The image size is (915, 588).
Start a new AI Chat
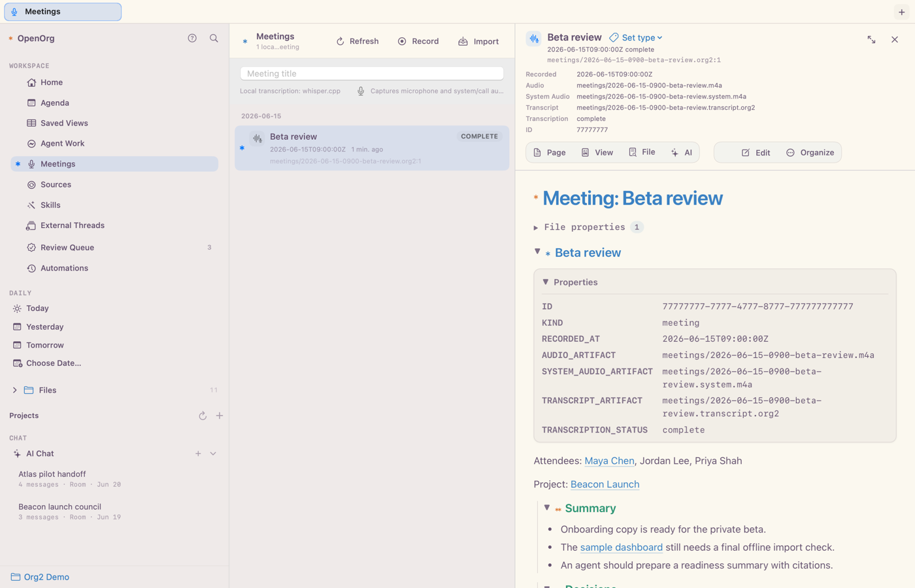pos(198,453)
